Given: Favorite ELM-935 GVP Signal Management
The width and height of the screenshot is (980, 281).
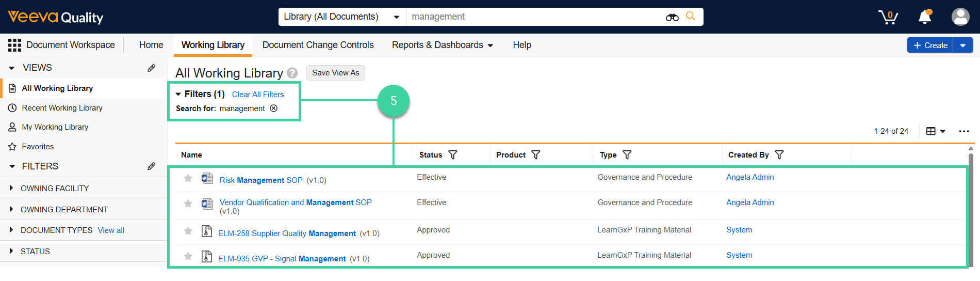Looking at the screenshot, I should (x=188, y=256).
